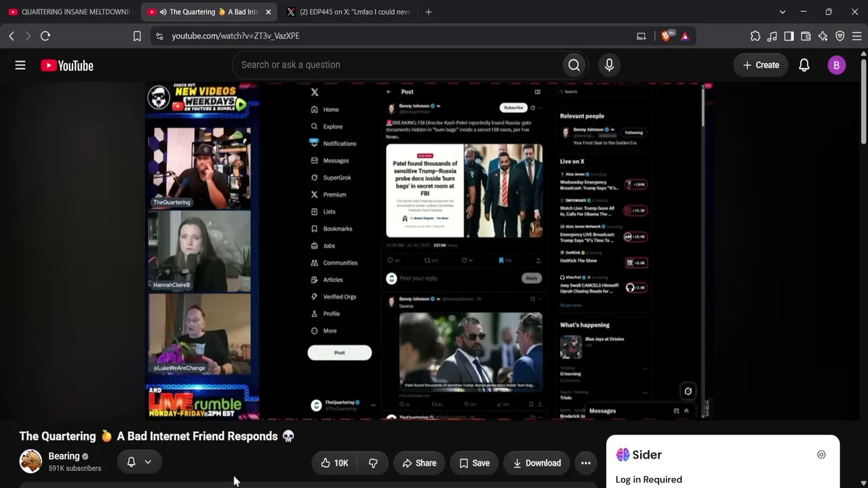
Task: Open a new browser tab
Action: (x=428, y=12)
